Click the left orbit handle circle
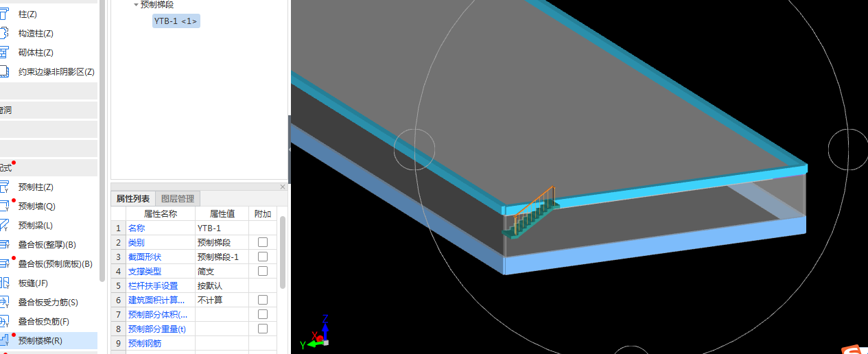Viewport: 868px width, 354px height. point(414,149)
